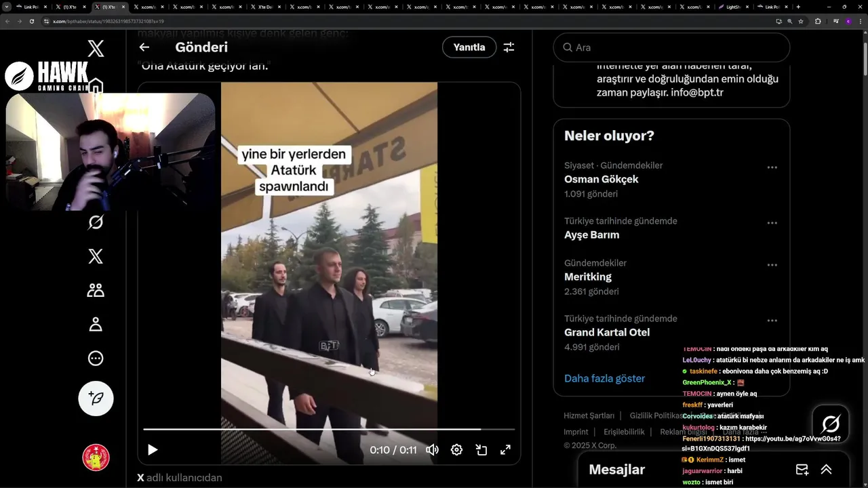This screenshot has height=488, width=868.
Task: Click into the Ara search field
Action: 671,47
